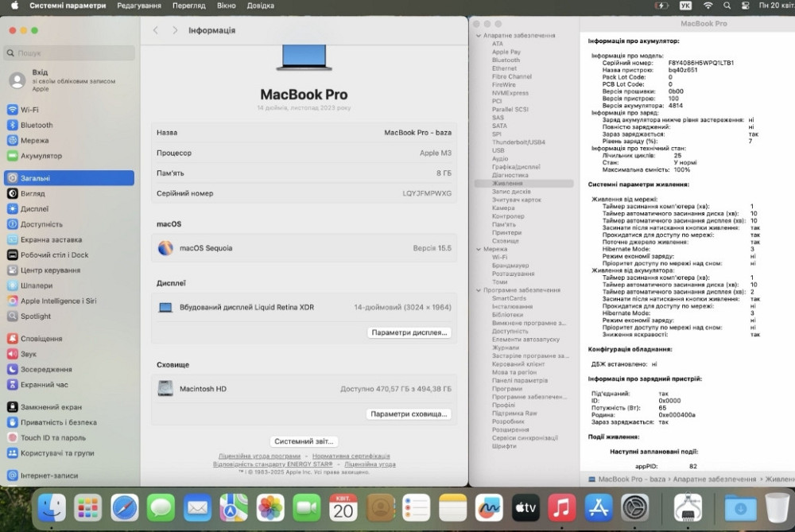Open Bluetooth settings in System Settings sidebar
This screenshot has height=532, width=795.
pos(30,125)
